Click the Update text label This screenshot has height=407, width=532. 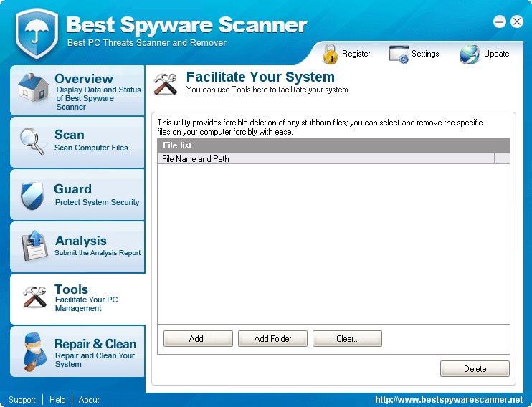click(x=496, y=54)
